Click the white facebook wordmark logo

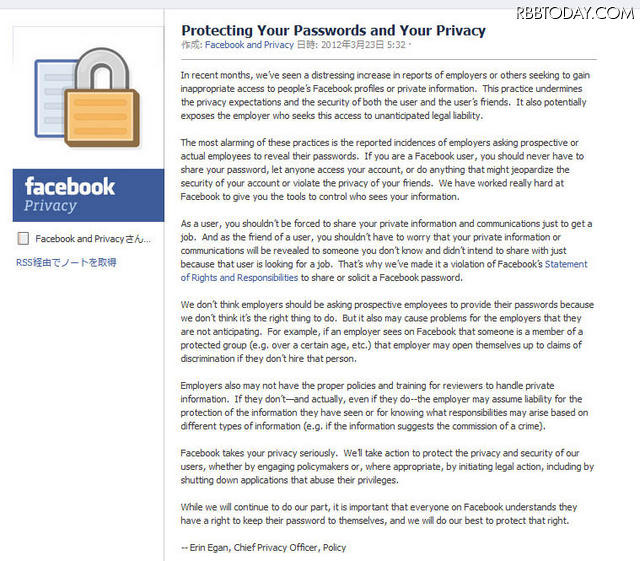tap(70, 187)
